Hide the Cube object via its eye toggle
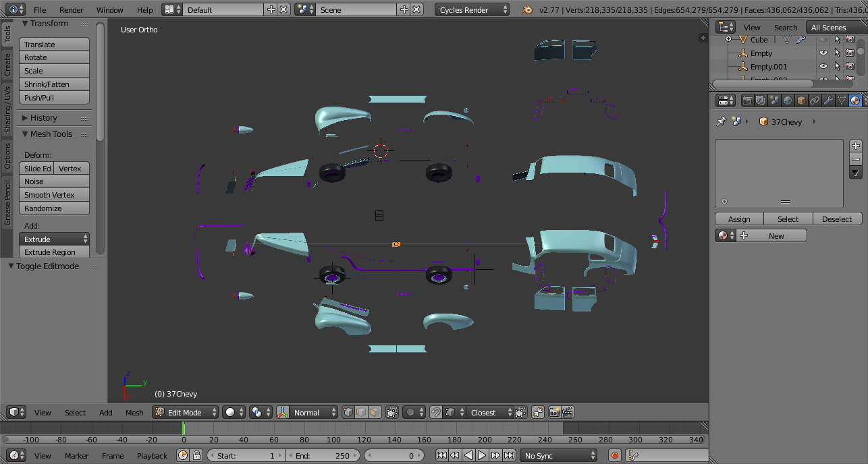The height and width of the screenshot is (464, 868). pyautogui.click(x=823, y=39)
